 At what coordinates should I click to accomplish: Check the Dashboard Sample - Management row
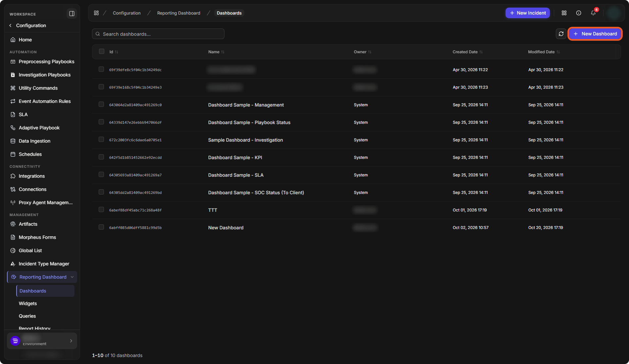click(101, 104)
